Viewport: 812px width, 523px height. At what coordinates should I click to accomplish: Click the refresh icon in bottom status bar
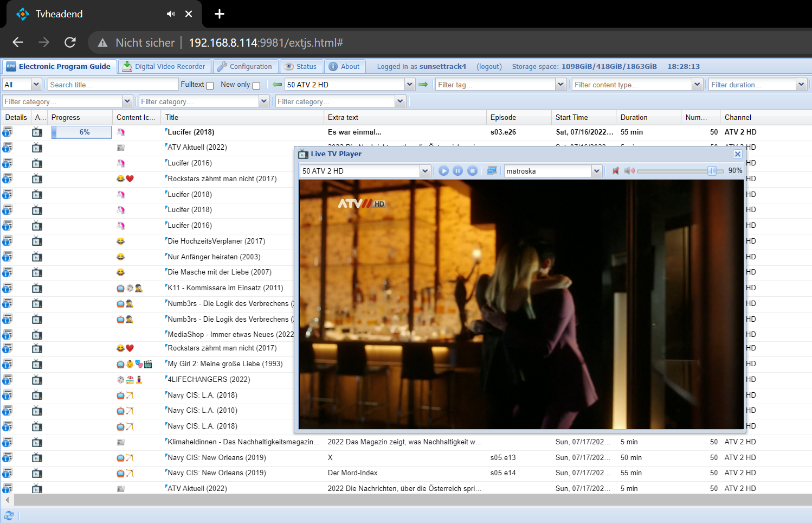click(x=9, y=515)
